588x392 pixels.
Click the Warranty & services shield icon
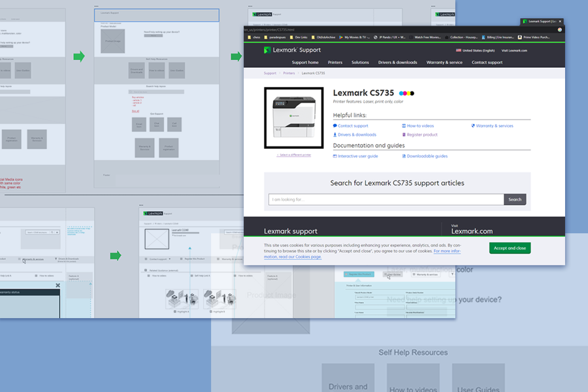click(x=472, y=125)
